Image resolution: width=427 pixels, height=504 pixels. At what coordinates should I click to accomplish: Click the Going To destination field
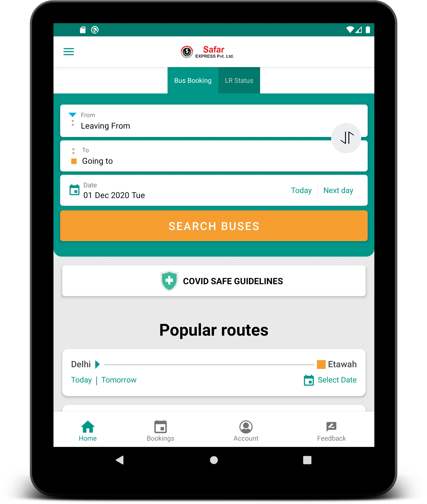pos(214,161)
